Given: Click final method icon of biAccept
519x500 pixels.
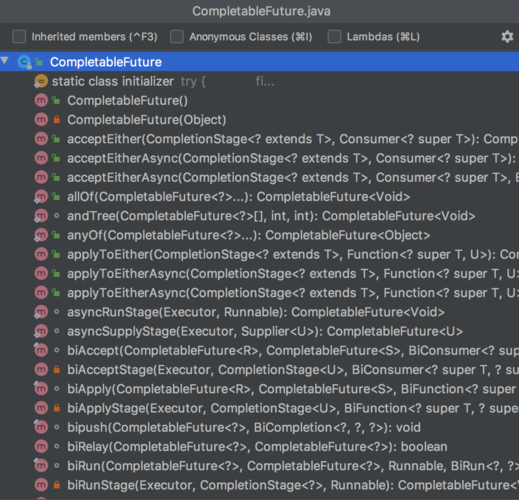Looking at the screenshot, I should [41, 351].
